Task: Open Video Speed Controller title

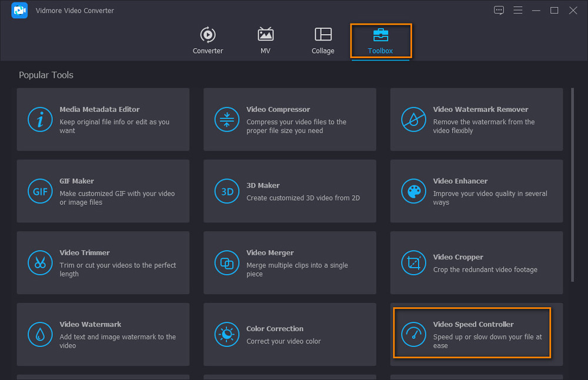Action: [473, 324]
